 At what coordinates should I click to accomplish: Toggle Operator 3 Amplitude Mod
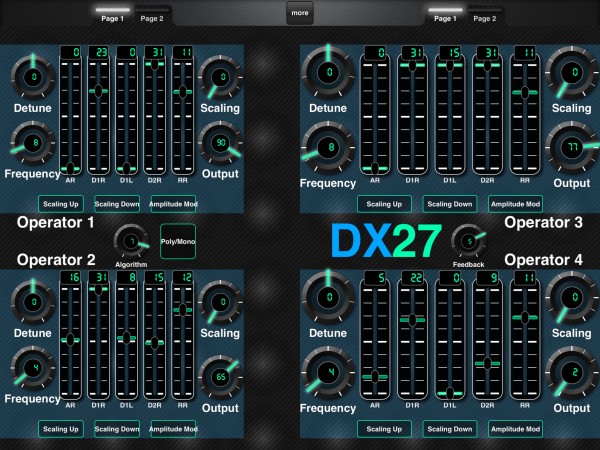coord(515,204)
